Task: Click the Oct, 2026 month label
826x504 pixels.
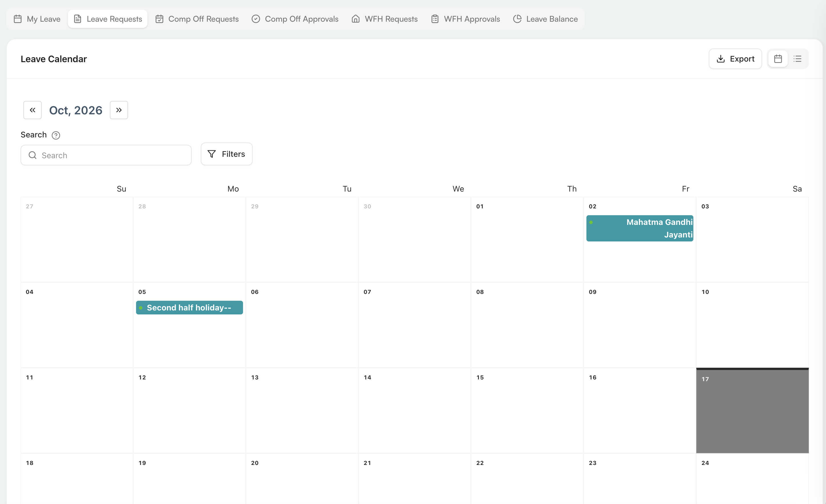Action: (76, 110)
